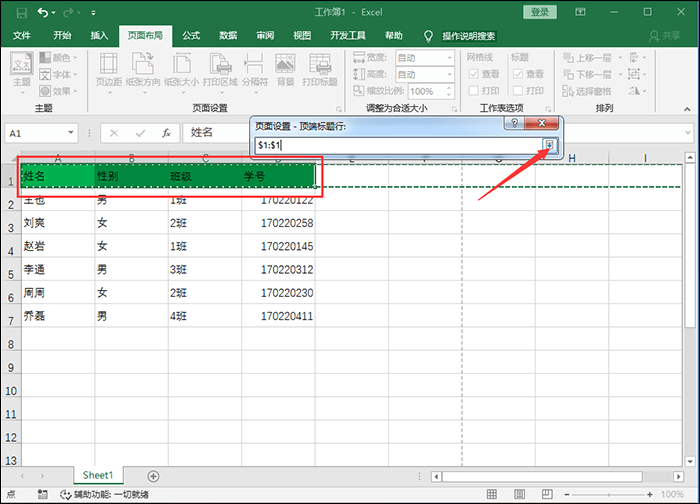Image resolution: width=700 pixels, height=504 pixels.
Task: Open ribbon display options icon
Action: 580,12
